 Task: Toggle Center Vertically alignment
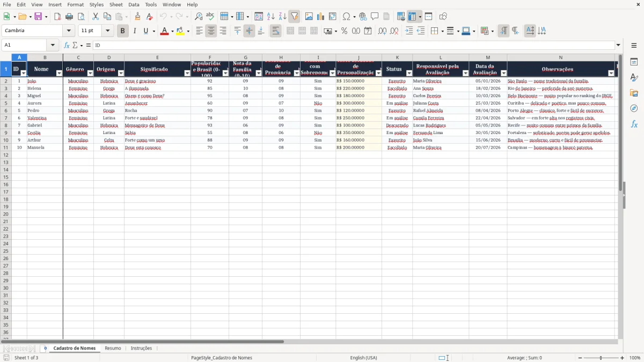(x=249, y=31)
